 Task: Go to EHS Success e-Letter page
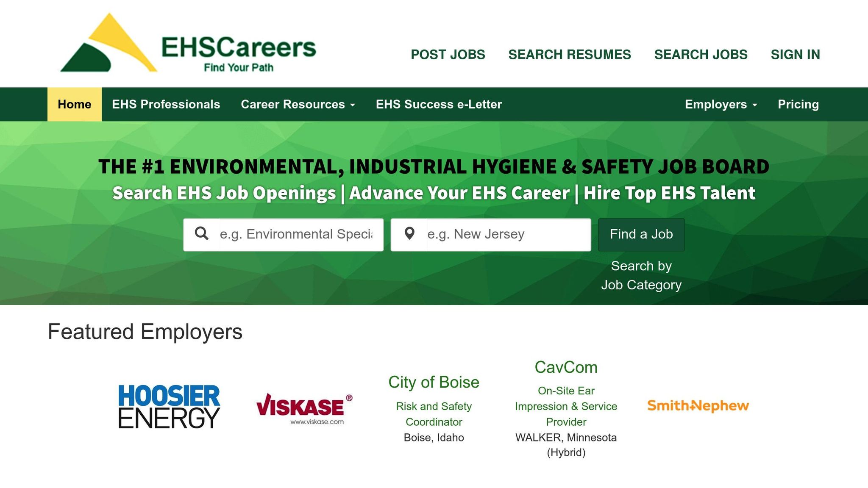tap(439, 105)
